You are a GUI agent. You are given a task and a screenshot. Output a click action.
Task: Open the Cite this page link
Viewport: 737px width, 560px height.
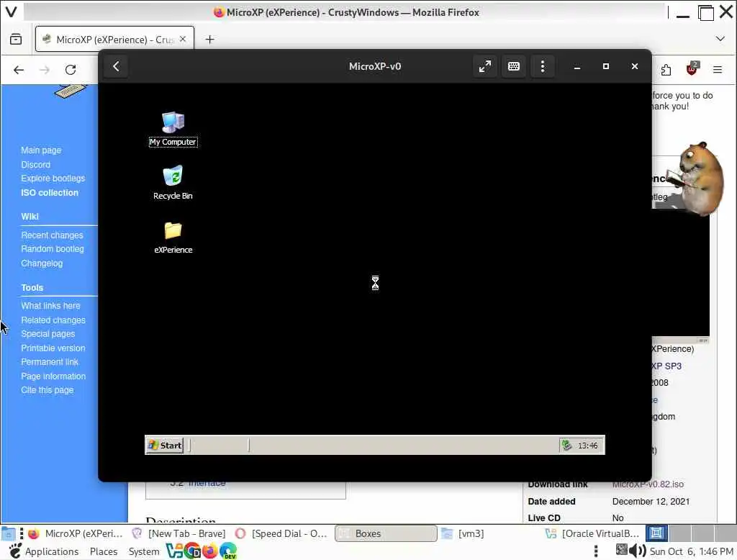coord(48,390)
